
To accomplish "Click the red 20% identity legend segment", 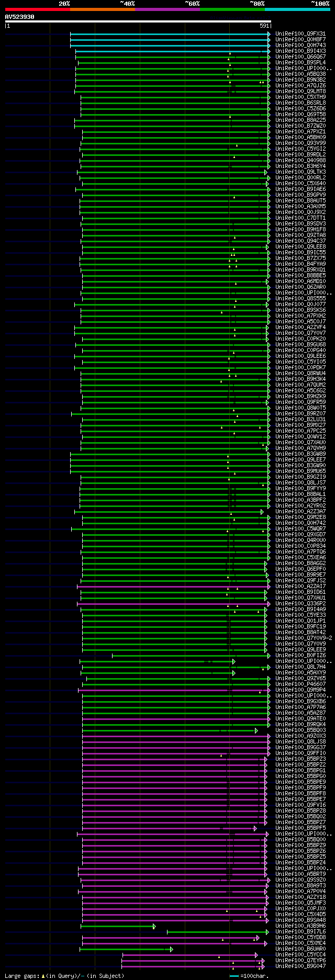I will (38, 9).
